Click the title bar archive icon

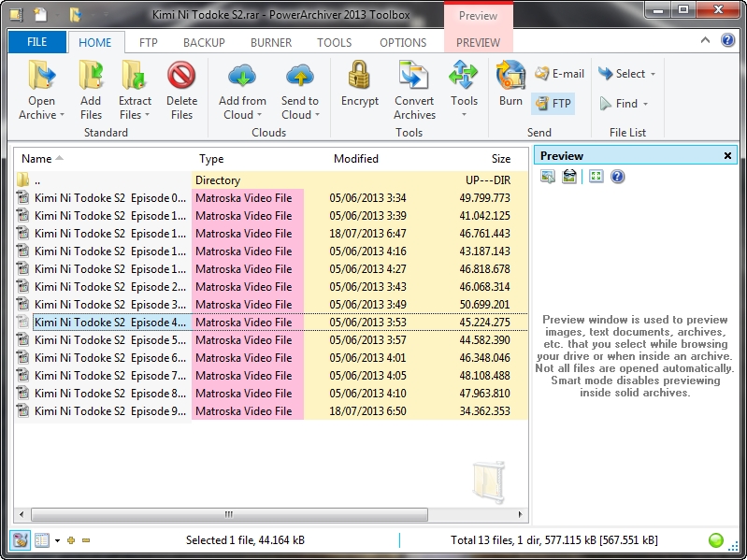coord(16,15)
